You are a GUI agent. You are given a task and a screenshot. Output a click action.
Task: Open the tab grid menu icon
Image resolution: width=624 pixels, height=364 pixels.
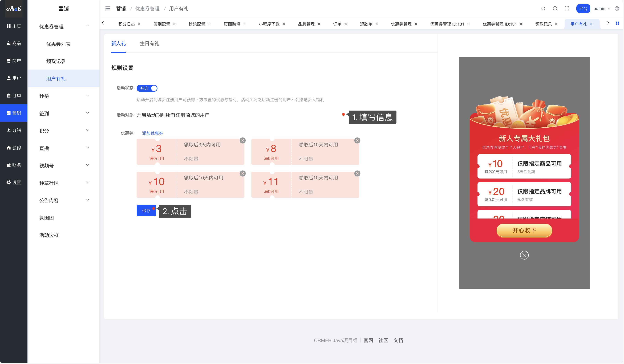tap(617, 23)
